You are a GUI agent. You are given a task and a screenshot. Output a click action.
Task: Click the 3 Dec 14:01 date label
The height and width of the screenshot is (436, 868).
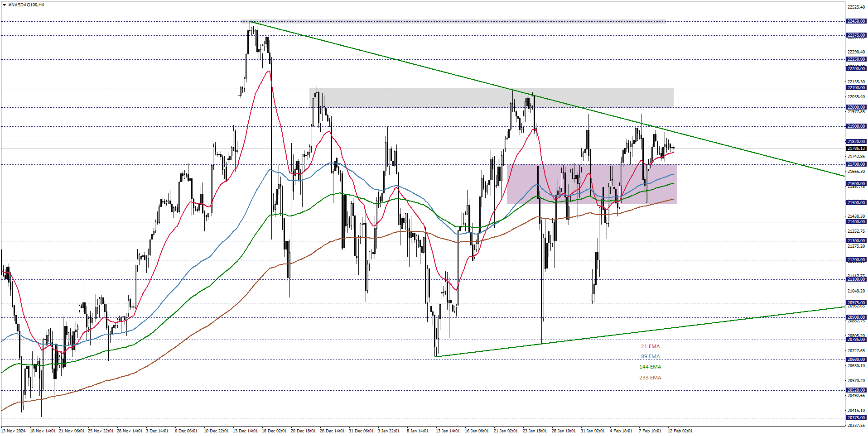click(x=157, y=431)
